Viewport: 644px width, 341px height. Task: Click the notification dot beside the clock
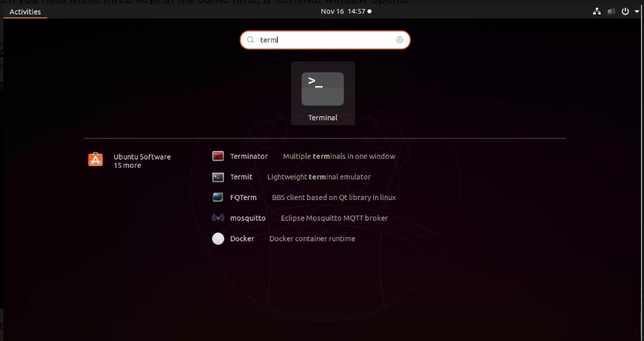pyautogui.click(x=369, y=12)
